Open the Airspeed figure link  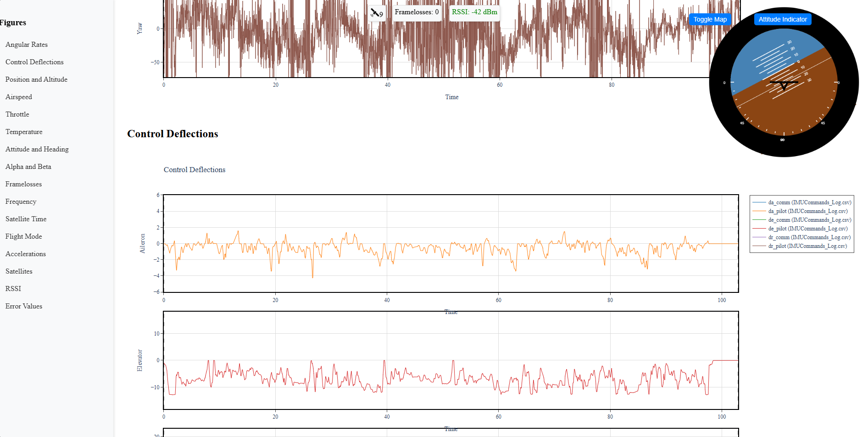(x=19, y=97)
